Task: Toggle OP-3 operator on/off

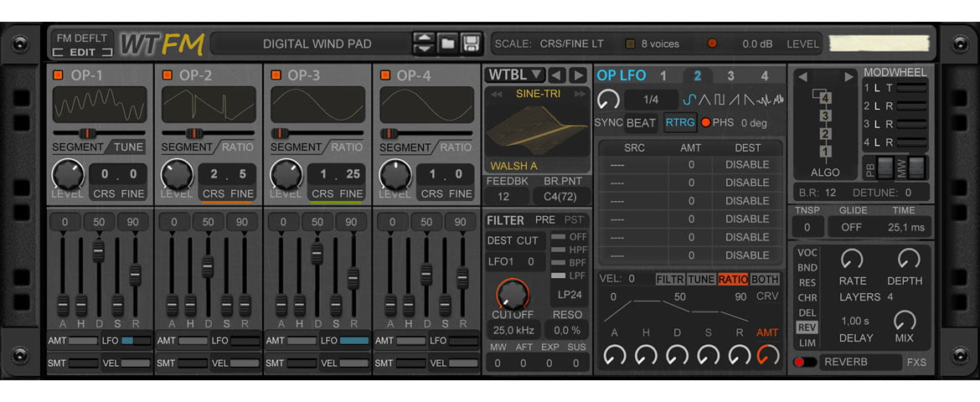Action: pos(276,75)
